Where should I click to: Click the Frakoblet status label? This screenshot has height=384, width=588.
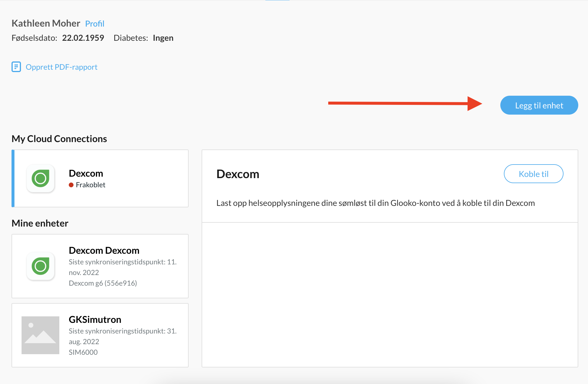(x=90, y=185)
